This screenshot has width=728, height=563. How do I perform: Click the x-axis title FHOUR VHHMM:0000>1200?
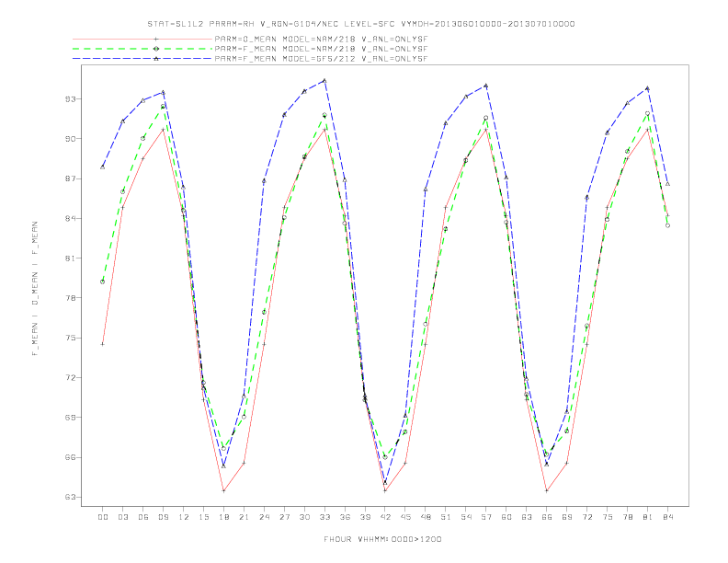click(x=382, y=539)
